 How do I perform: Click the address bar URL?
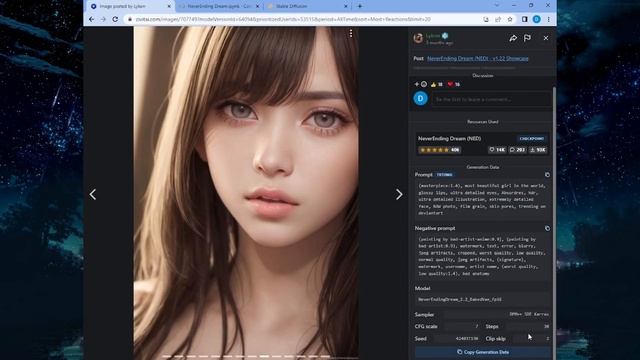(283, 19)
